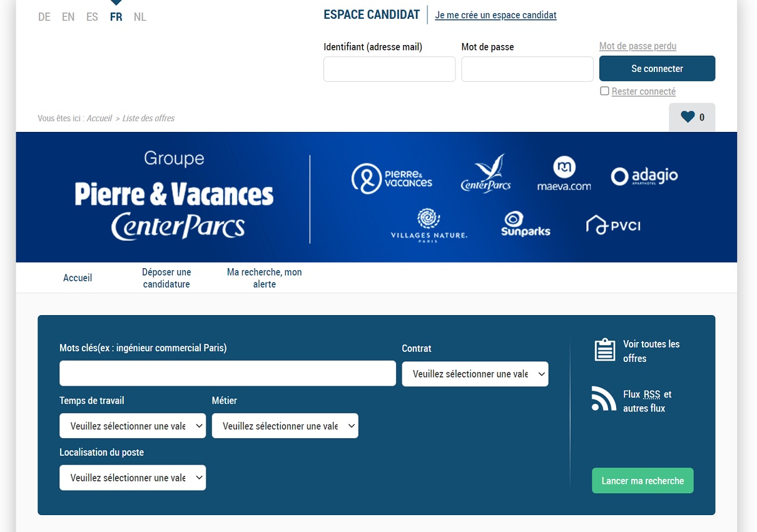Click the Sunparks logo
757x532 pixels.
coord(526,224)
